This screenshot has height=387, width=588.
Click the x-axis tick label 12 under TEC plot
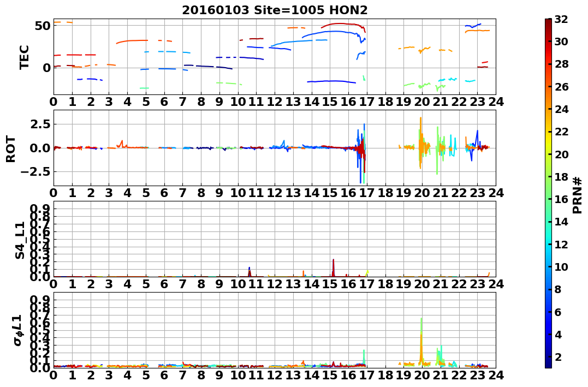[275, 102]
